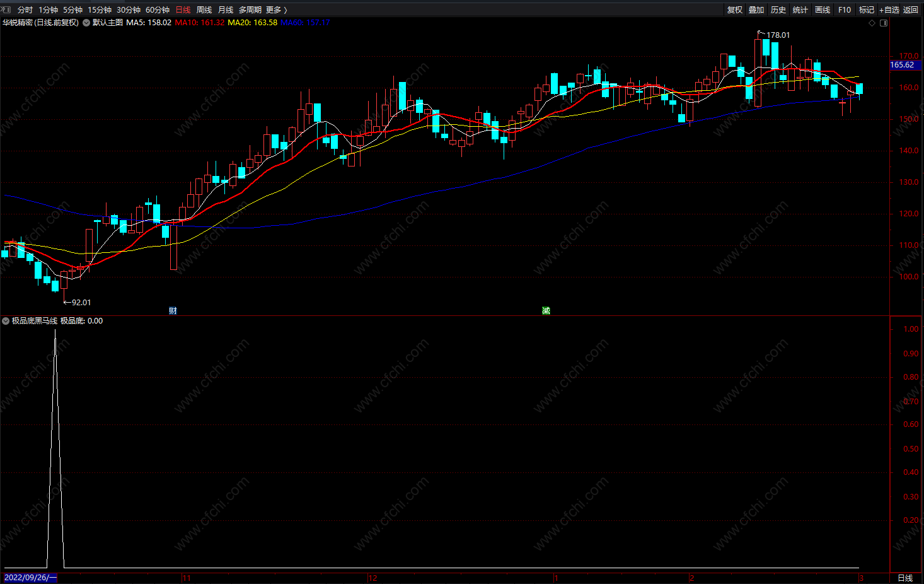
Task: Click the 100.0 price axis label
Action: [910, 277]
